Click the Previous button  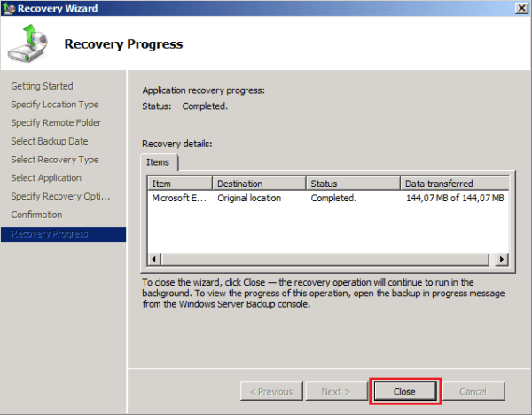[x=271, y=391]
